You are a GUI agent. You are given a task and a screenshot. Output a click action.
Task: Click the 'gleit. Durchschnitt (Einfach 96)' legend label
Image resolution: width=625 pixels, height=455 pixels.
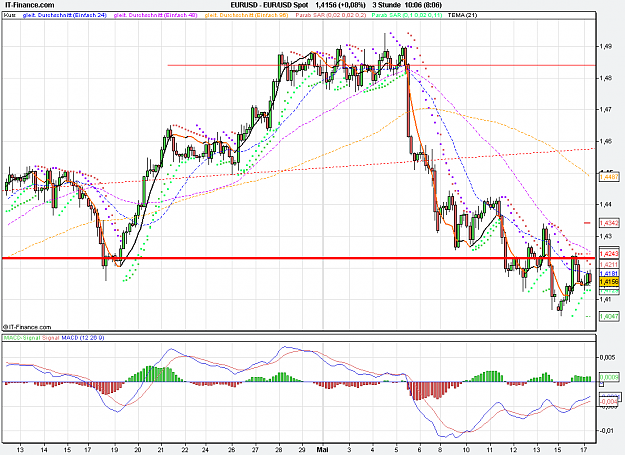tap(246, 15)
